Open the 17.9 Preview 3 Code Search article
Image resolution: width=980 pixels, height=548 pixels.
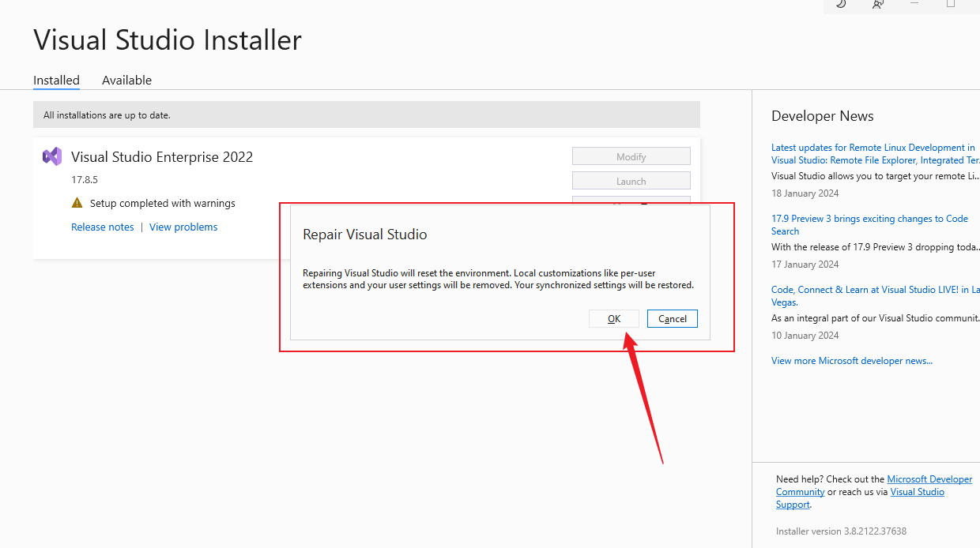tap(869, 225)
